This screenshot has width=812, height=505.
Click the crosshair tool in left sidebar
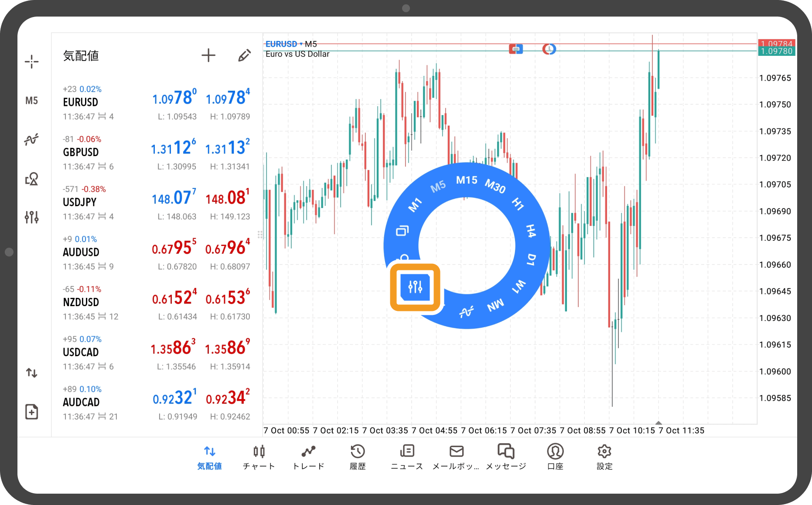[31, 61]
